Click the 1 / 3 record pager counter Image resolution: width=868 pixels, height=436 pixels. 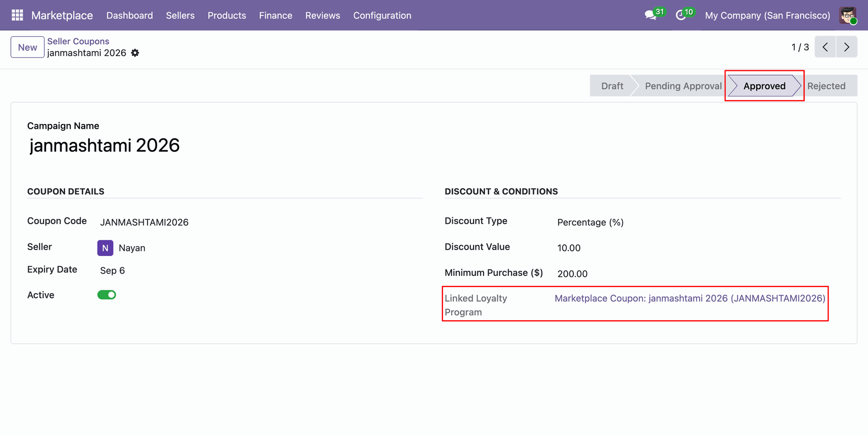pyautogui.click(x=800, y=47)
